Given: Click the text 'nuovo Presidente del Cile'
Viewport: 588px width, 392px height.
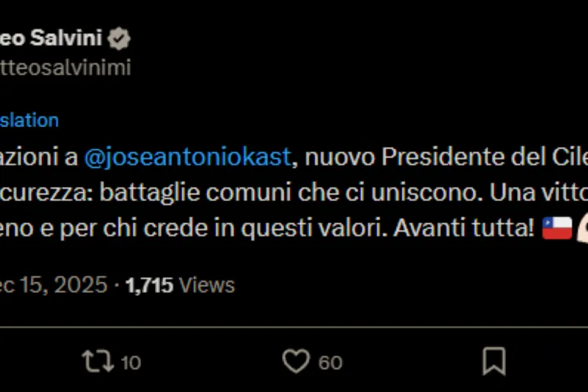Looking at the screenshot, I should tap(445, 158).
